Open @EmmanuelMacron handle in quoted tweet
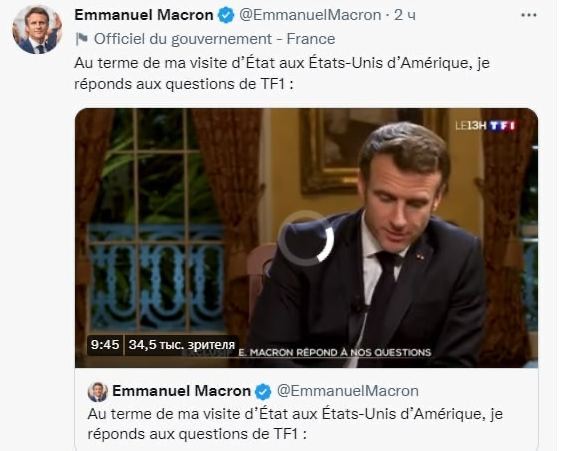The height and width of the screenshot is (451, 561). [348, 391]
